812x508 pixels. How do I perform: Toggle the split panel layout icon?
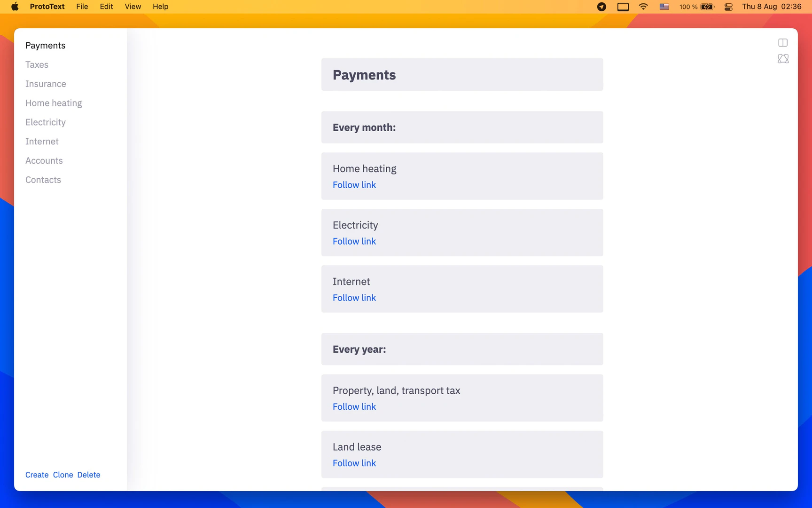click(x=783, y=43)
